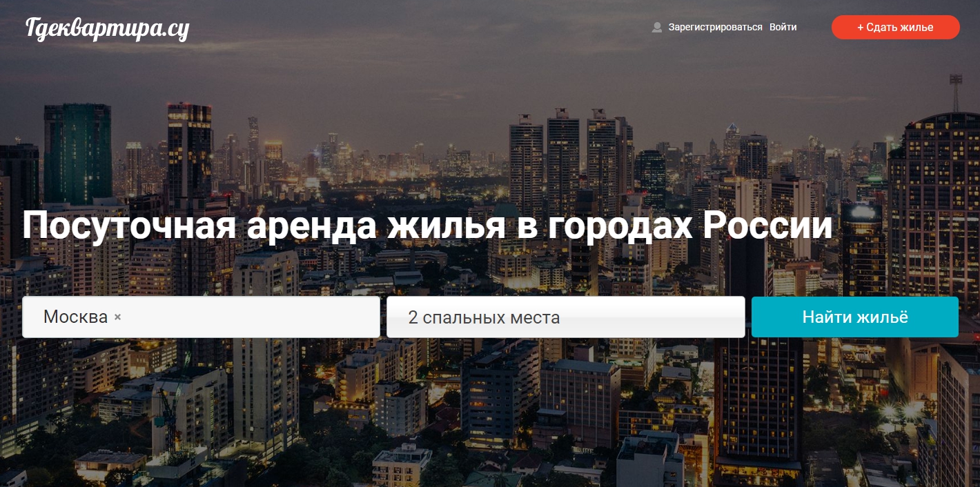Clear the selected city Москва
This screenshot has height=487, width=980.
point(117,317)
